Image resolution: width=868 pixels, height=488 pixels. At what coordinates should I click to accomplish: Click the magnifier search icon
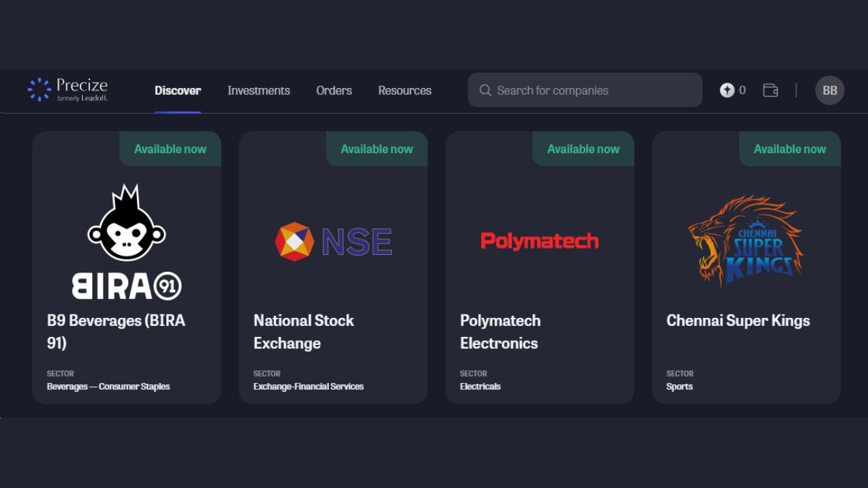[x=486, y=90]
